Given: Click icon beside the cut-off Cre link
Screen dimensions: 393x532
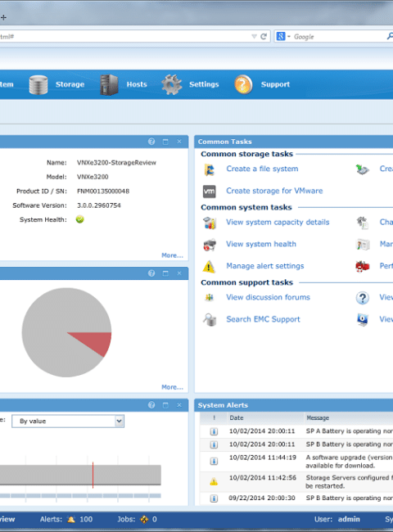Looking at the screenshot, I should point(363,169).
